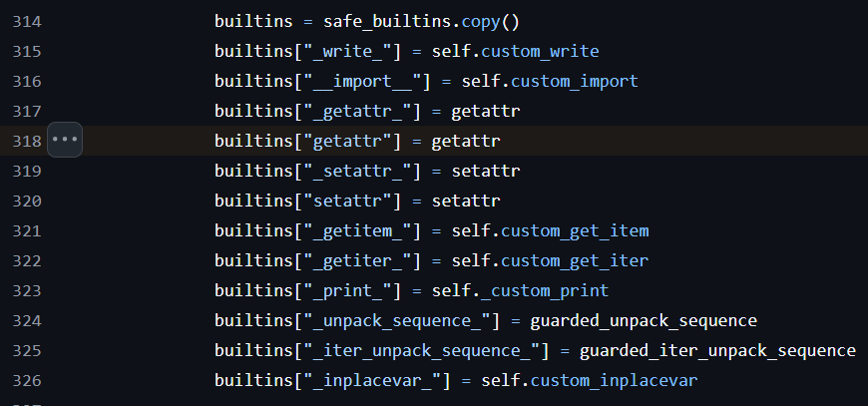
Task: Click the custom_import symbol on line 316
Action: (x=574, y=82)
